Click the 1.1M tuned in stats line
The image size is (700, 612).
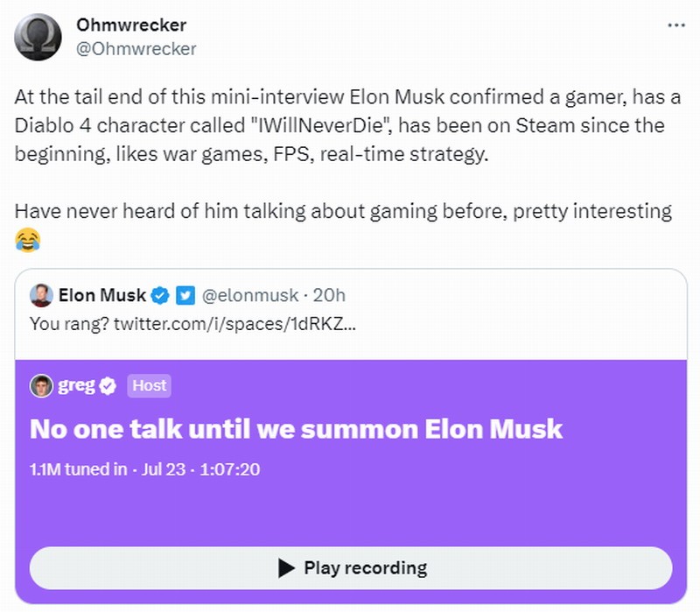[144, 469]
